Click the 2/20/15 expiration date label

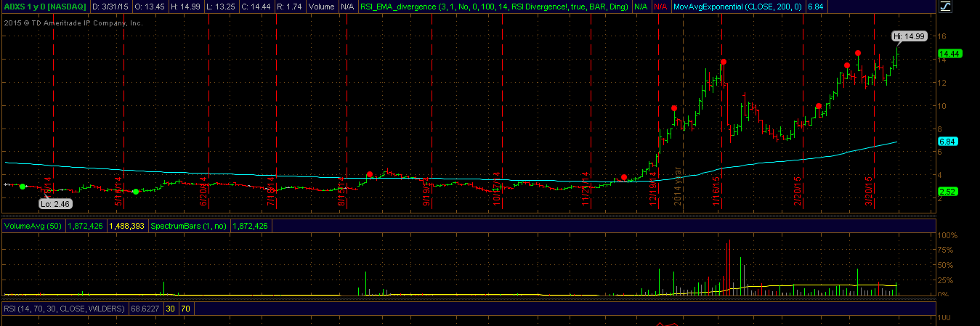(x=798, y=191)
